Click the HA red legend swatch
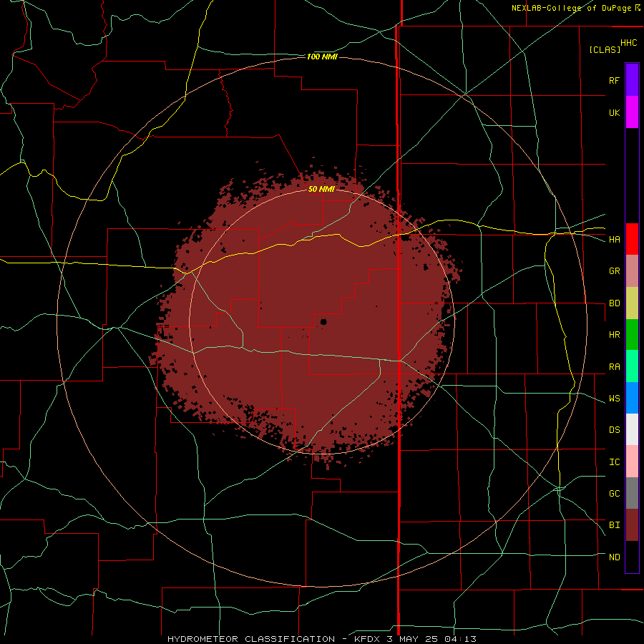644x644 pixels. 632,239
